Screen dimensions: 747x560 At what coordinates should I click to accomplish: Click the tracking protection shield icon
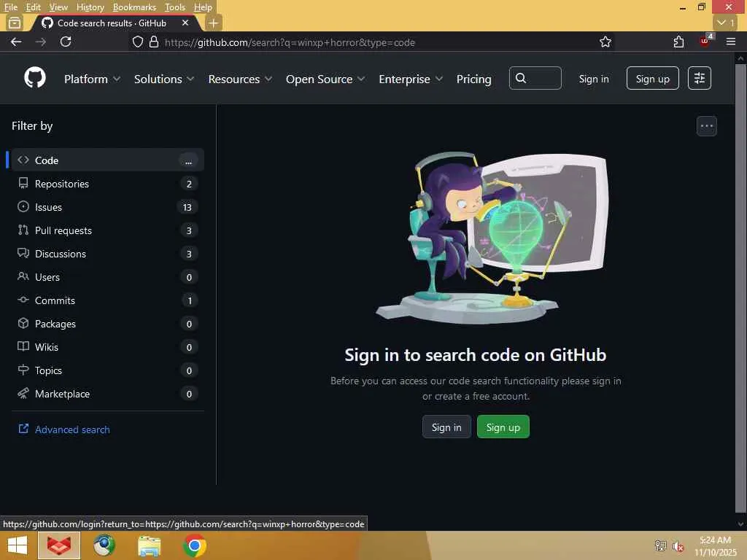click(x=138, y=42)
